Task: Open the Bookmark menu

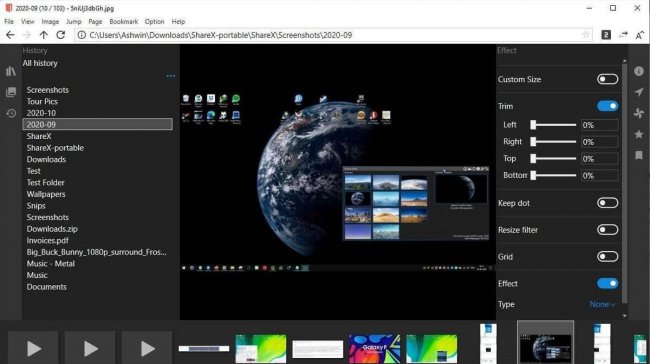Action: click(124, 22)
